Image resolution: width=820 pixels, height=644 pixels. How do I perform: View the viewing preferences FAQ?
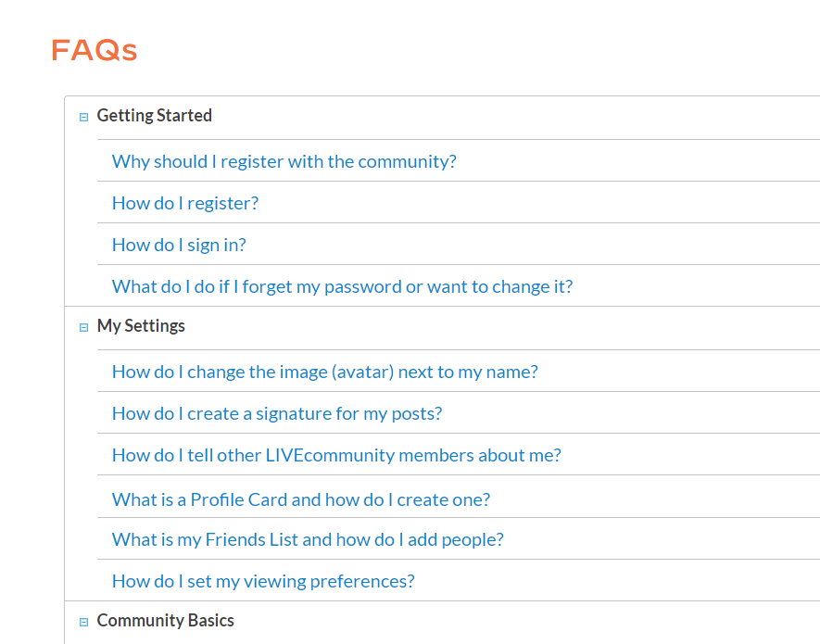click(x=263, y=581)
